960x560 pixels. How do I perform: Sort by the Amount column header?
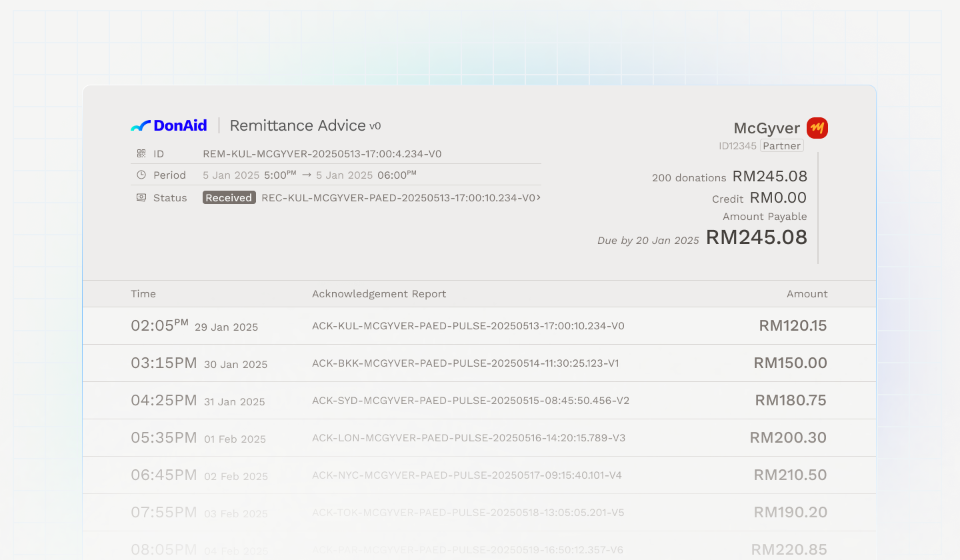coord(807,294)
